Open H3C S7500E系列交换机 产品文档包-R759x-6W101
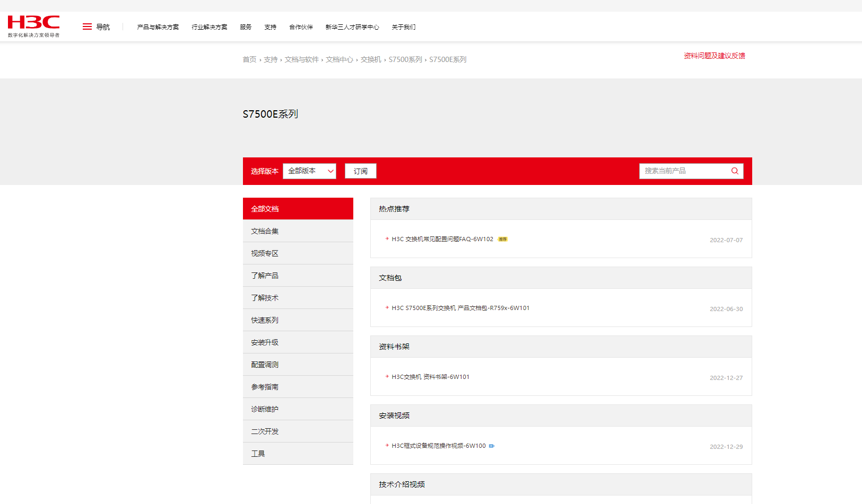Viewport: 862px width, 504px height. pyautogui.click(x=460, y=308)
